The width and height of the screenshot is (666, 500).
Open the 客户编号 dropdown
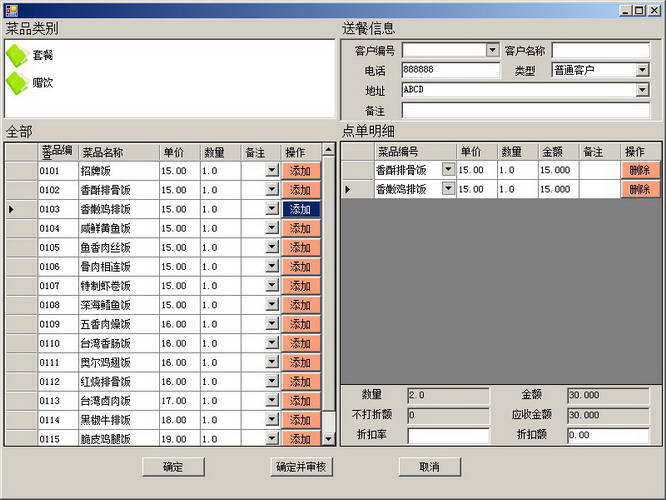(492, 50)
